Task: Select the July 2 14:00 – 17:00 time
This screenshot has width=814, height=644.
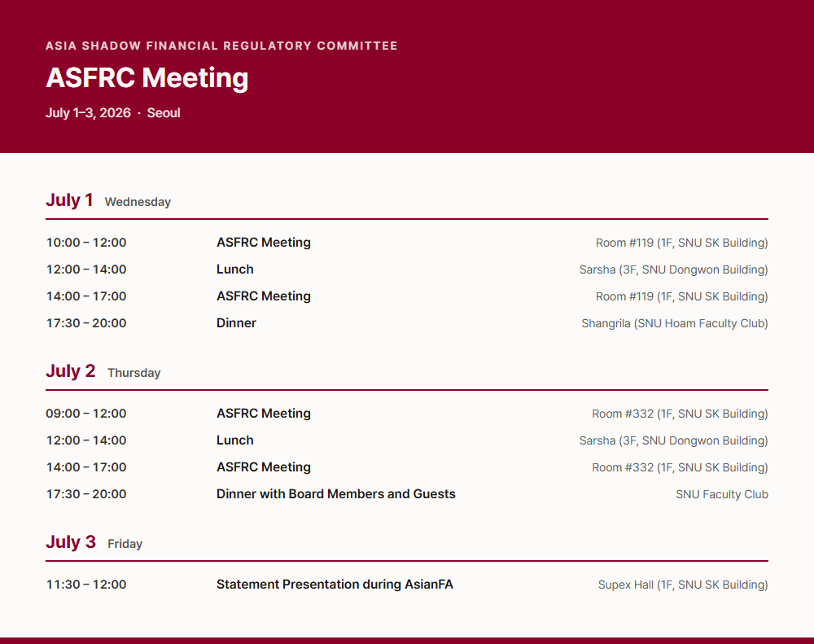Action: (x=86, y=467)
